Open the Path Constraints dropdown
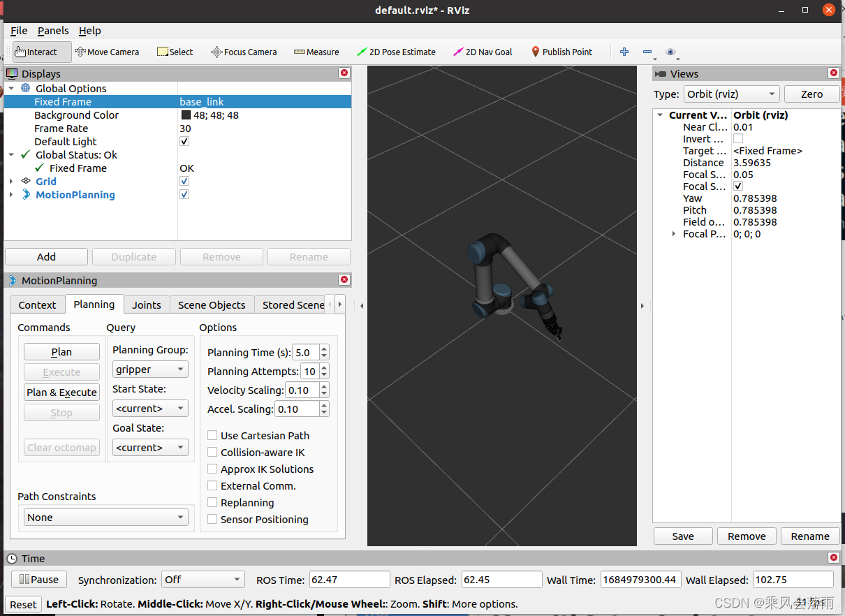 pyautogui.click(x=105, y=517)
